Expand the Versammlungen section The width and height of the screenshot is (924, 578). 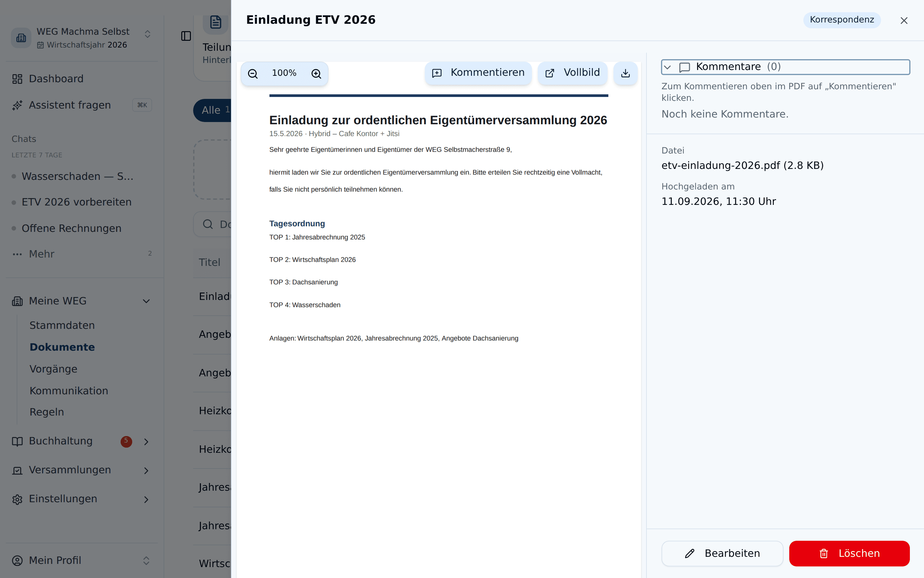click(x=82, y=470)
